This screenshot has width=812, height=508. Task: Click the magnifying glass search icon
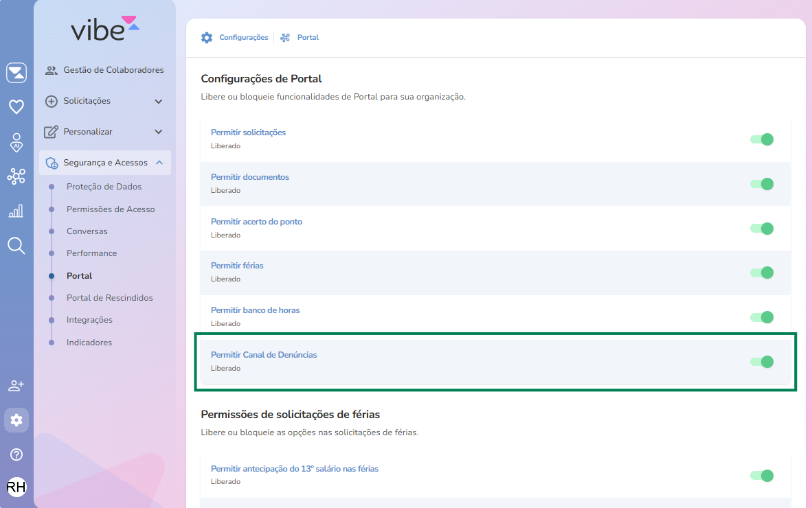(x=16, y=246)
